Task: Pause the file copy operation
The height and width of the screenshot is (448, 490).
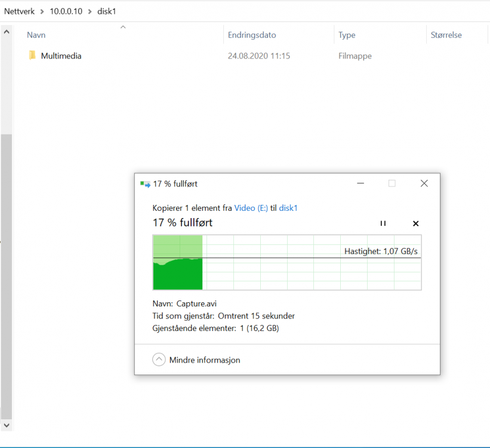Action: pos(383,223)
